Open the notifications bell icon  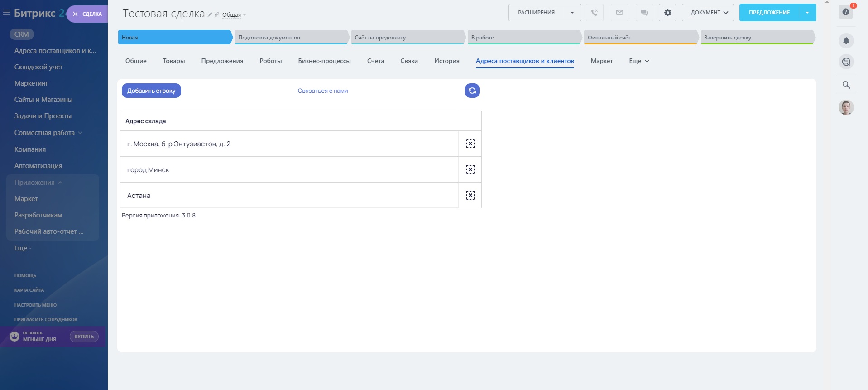click(x=846, y=41)
